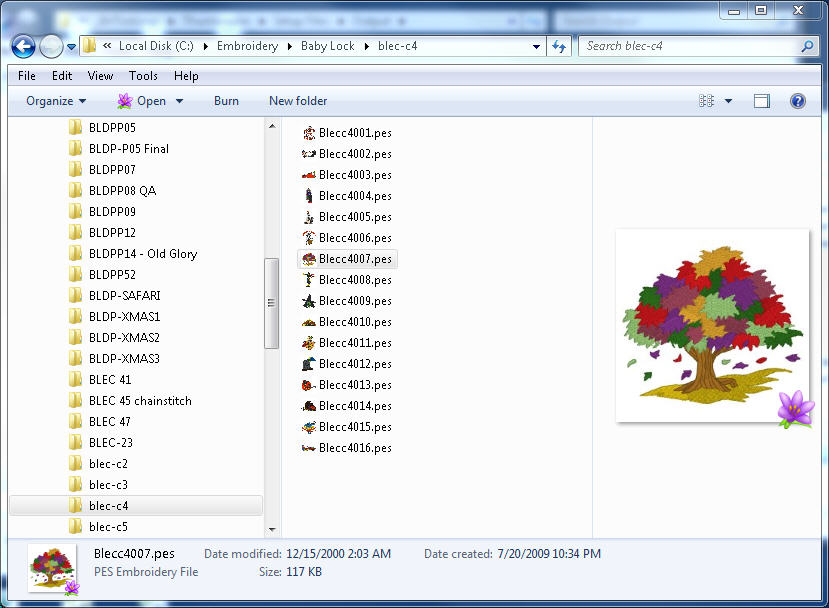
Task: Open the View menu
Action: 100,76
